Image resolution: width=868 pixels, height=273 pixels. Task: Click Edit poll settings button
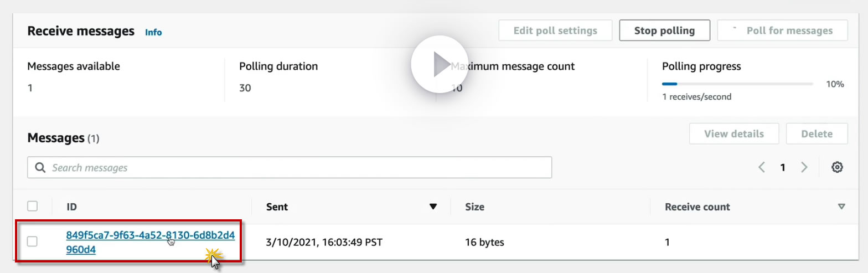[555, 30]
